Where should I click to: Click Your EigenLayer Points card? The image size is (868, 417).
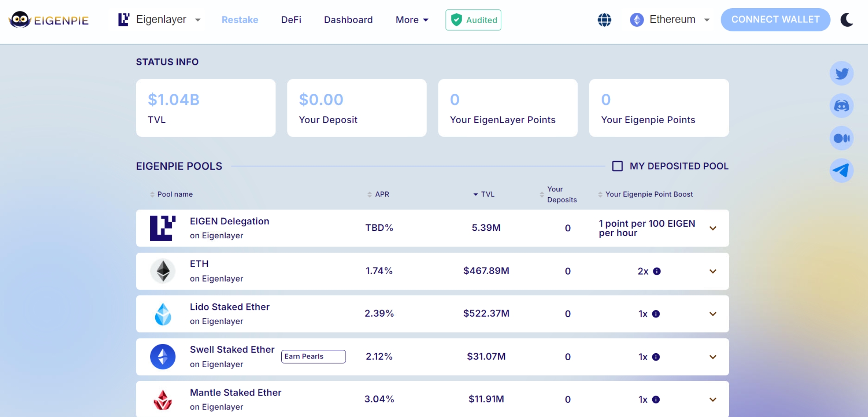[508, 108]
